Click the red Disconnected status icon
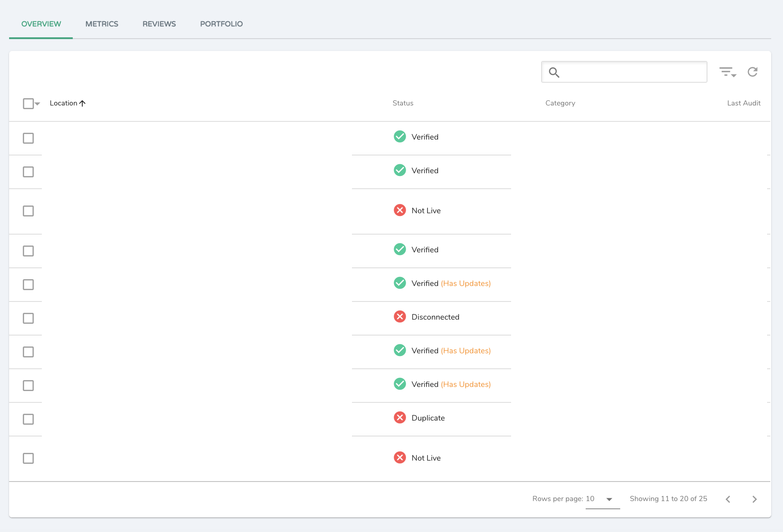Image resolution: width=783 pixels, height=532 pixels. pyautogui.click(x=400, y=316)
